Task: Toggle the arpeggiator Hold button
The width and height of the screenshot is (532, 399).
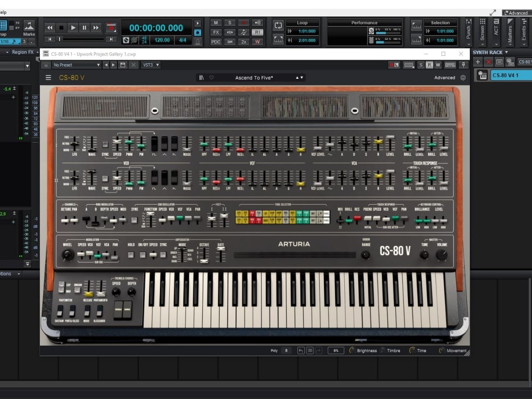Action: (131, 255)
